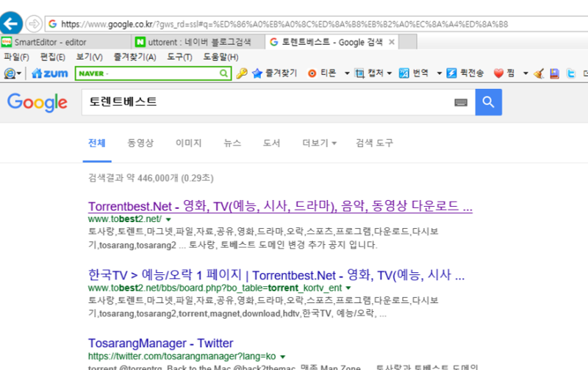Click the green URL www.tobest2.net/
This screenshot has width=588, height=370.
pos(125,219)
